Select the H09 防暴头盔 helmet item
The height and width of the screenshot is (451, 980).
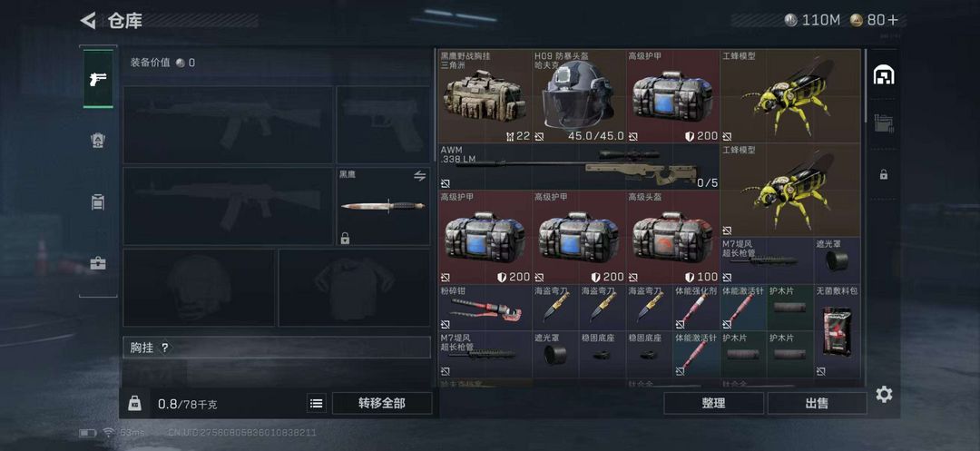click(x=579, y=96)
